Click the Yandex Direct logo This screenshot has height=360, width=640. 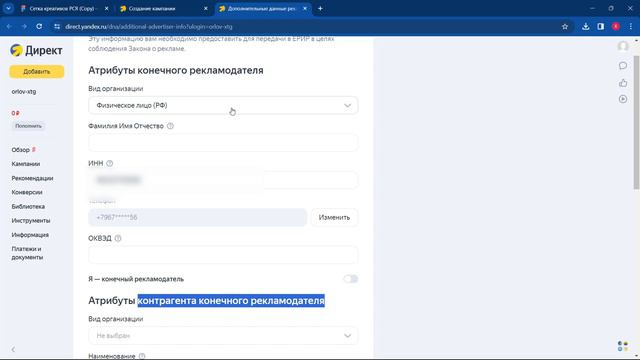(36, 50)
